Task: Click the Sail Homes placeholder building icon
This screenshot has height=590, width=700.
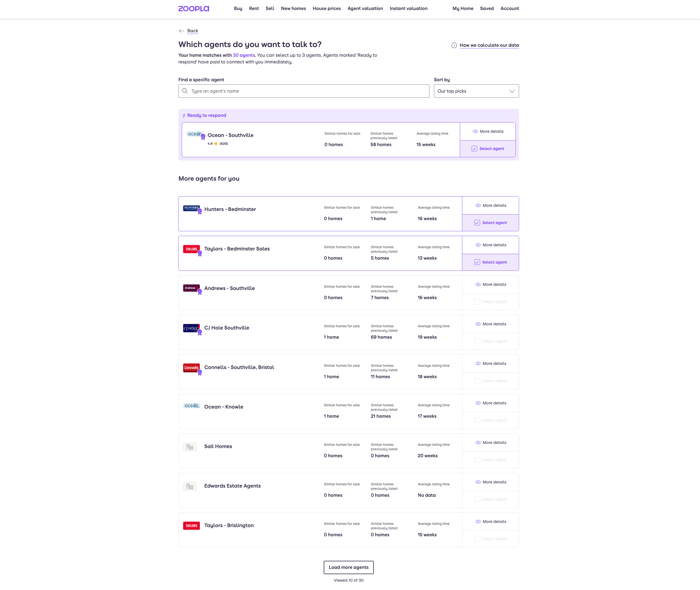Action: (x=190, y=447)
